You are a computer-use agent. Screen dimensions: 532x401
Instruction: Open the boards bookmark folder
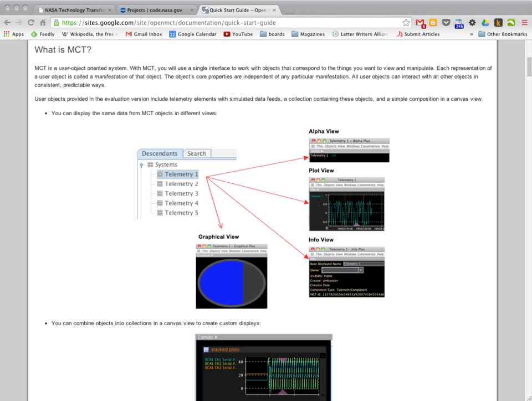(272, 34)
